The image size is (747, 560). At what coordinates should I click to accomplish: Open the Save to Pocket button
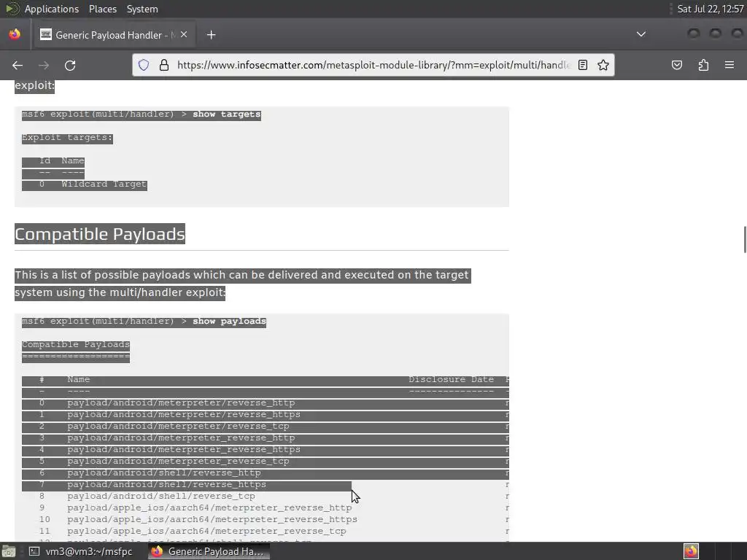(676, 65)
